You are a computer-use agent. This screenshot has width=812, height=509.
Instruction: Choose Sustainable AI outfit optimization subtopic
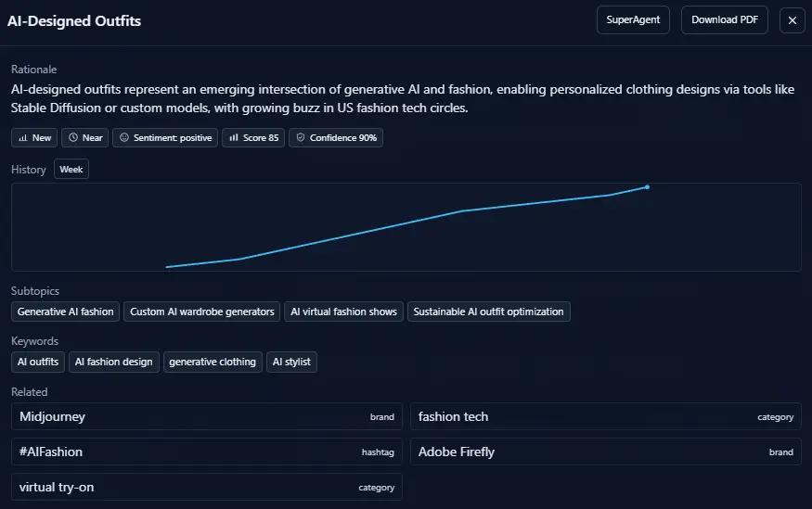(x=488, y=312)
